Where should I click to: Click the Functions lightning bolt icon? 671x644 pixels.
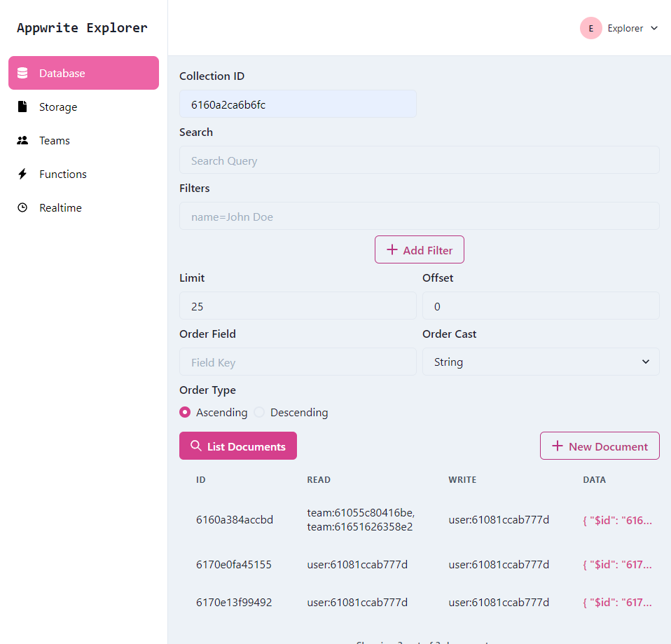point(22,174)
